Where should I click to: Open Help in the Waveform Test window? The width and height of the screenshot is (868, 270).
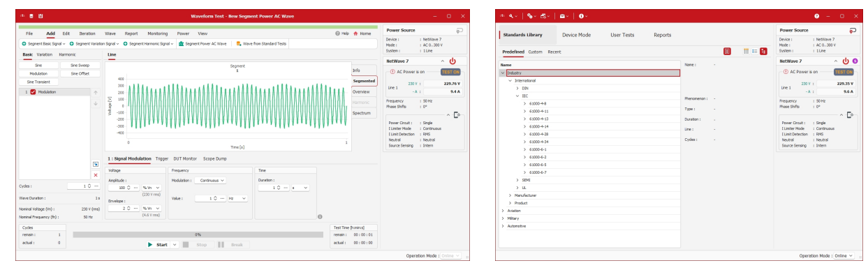[x=341, y=33]
